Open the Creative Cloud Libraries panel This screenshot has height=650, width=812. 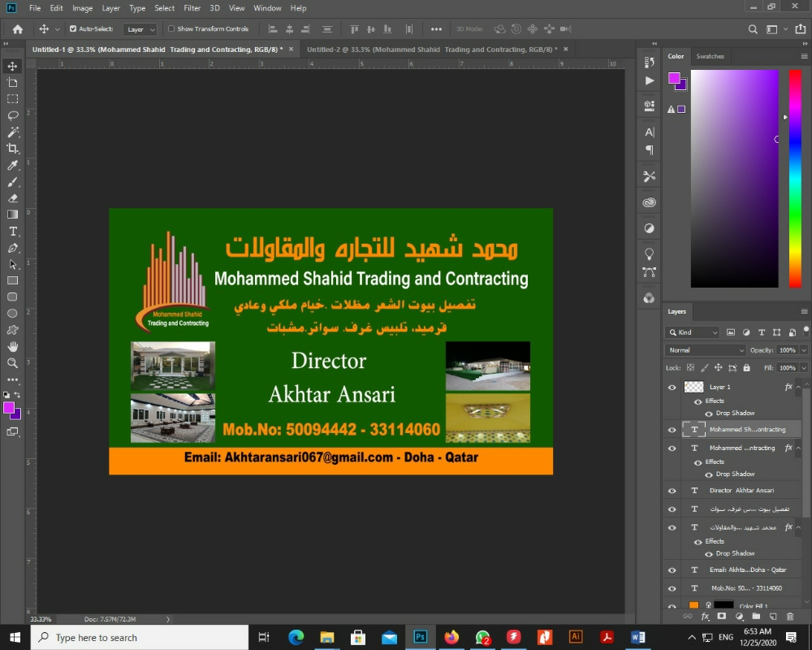(650, 202)
